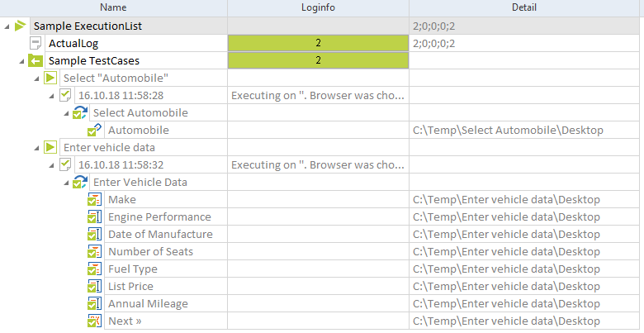644x333 pixels.
Task: Toggle checkbox for log 16.10.18 11:58:28
Action: 65,95
